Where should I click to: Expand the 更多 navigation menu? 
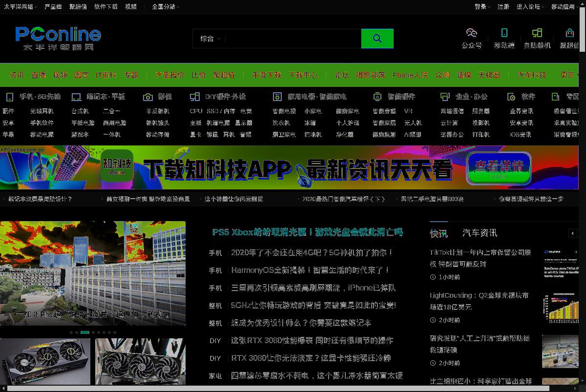click(570, 75)
